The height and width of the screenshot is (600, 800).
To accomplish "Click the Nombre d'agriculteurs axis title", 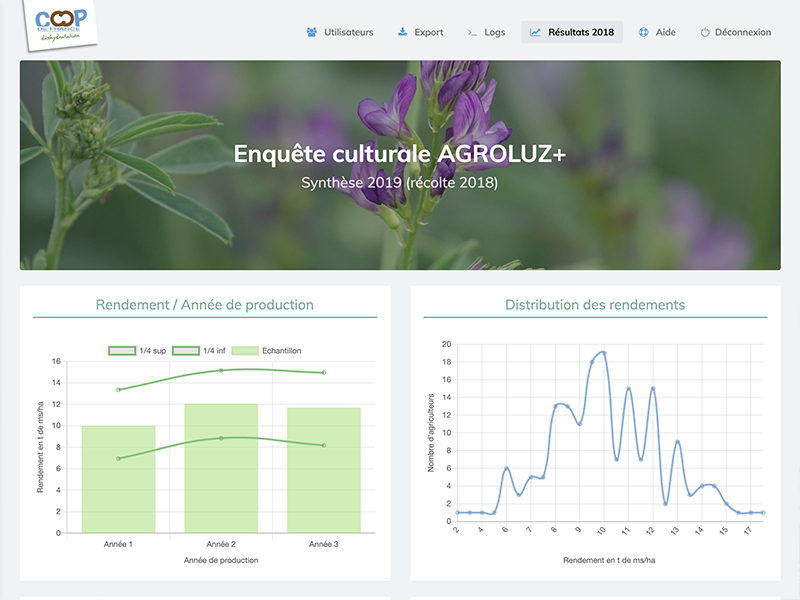I will pyautogui.click(x=431, y=433).
